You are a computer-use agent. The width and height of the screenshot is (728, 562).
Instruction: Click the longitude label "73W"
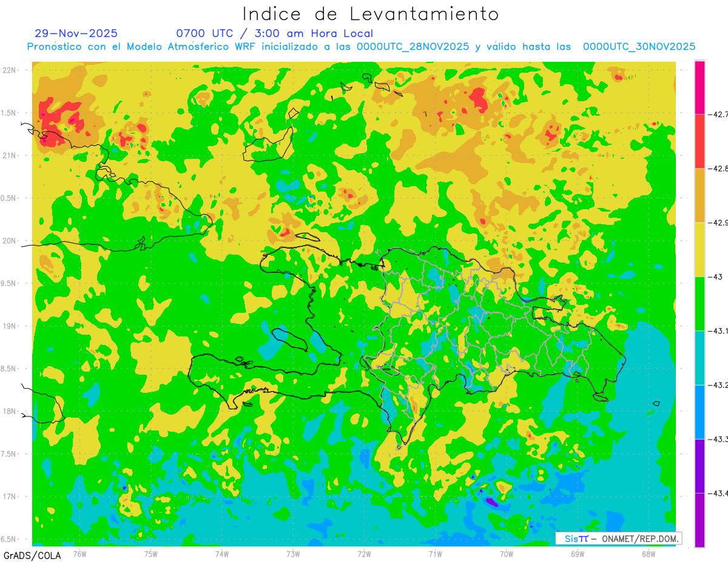point(293,554)
